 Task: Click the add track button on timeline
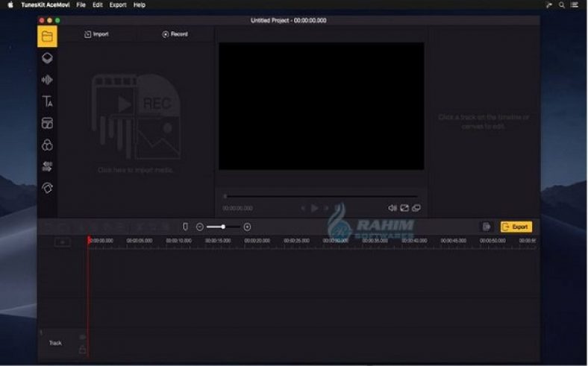63,242
